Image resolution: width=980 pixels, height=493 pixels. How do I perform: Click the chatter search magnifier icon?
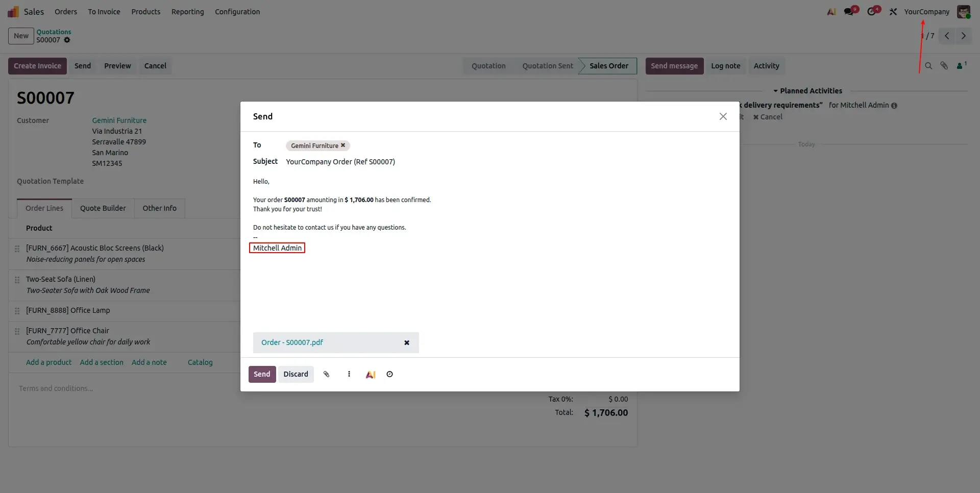point(928,66)
